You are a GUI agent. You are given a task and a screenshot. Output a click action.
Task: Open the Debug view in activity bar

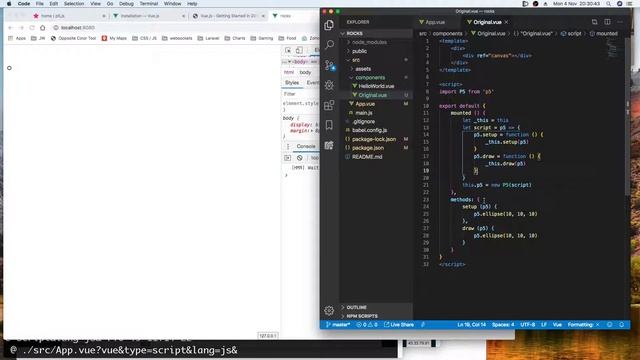(329, 85)
